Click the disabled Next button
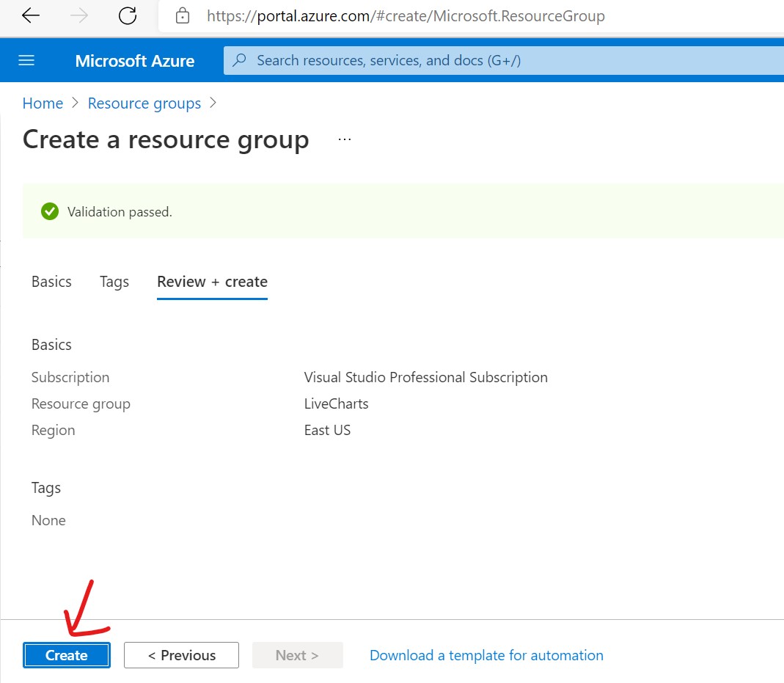The width and height of the screenshot is (784, 683). pyautogui.click(x=297, y=655)
